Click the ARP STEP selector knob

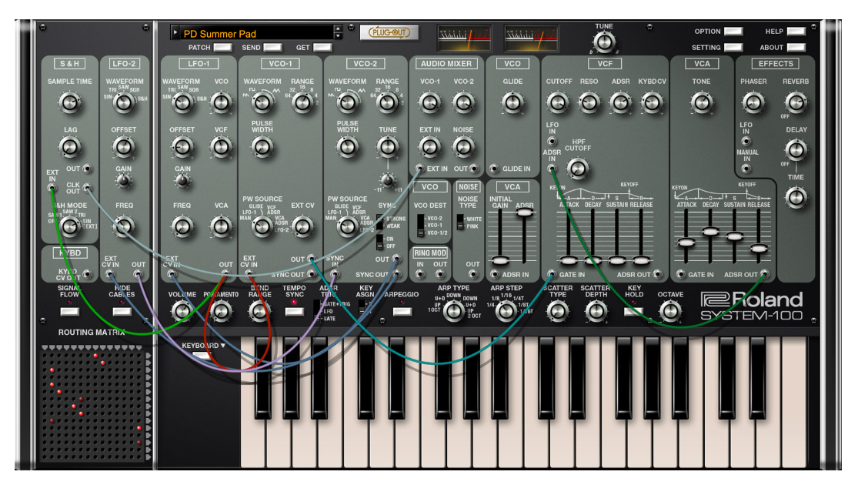[506, 310]
